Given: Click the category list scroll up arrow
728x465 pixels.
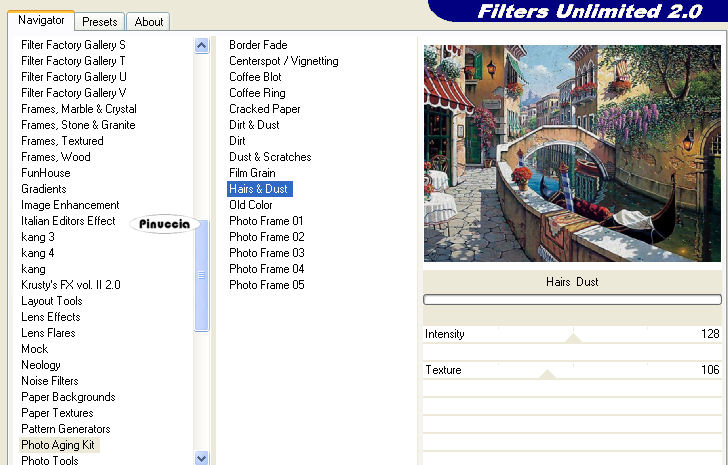Looking at the screenshot, I should (x=202, y=45).
